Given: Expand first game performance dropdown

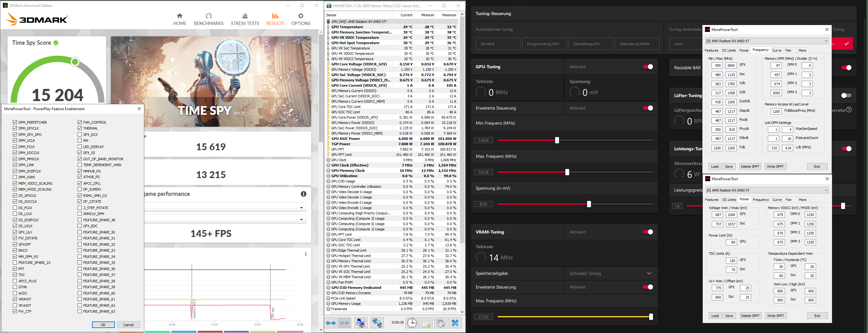Looking at the screenshot, I should click(225, 207).
